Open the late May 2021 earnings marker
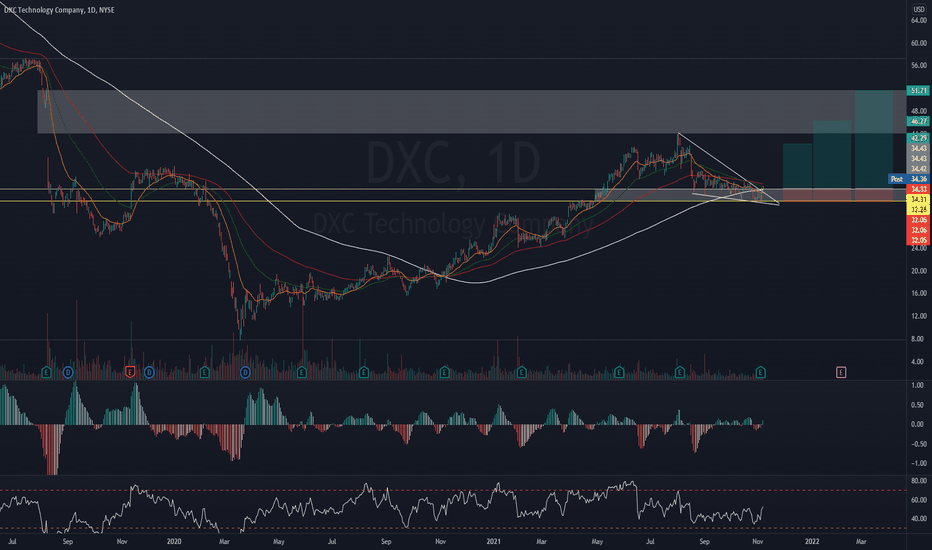Viewport: 932px width, 550px height. (619, 373)
